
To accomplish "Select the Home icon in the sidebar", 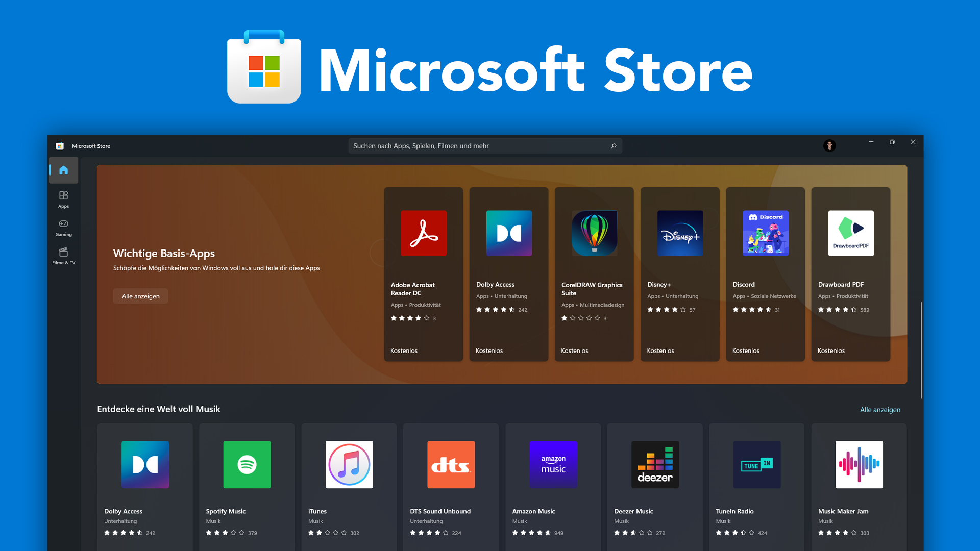I will pyautogui.click(x=63, y=170).
